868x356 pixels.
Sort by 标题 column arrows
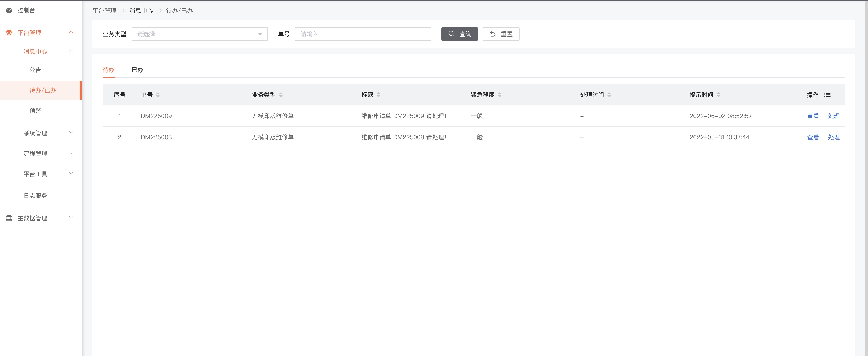tap(378, 95)
